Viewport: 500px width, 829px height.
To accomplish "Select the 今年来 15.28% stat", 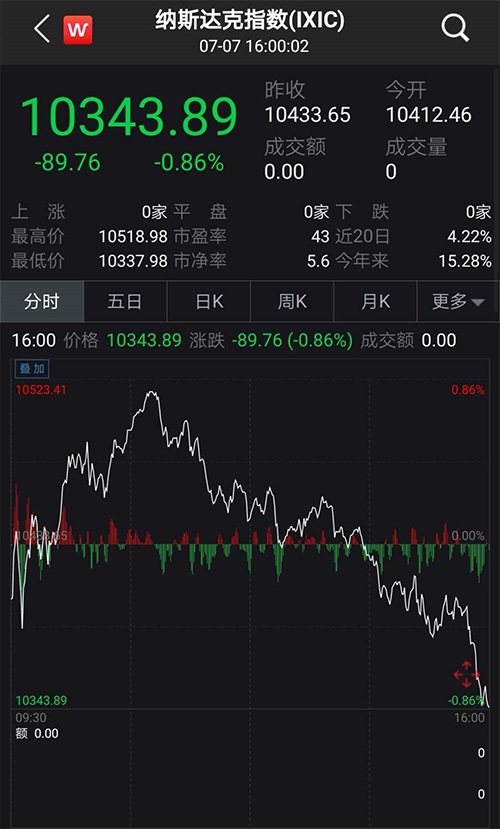I will pos(413,261).
